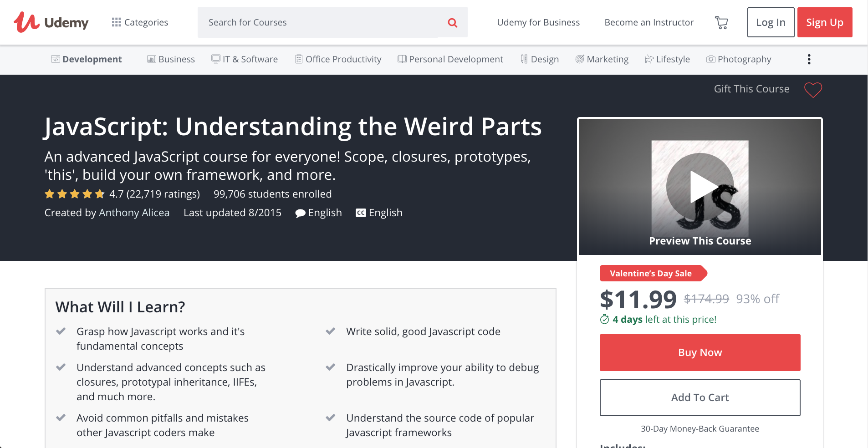Click checkmark beside Avoid common pitfalls
Screen dimensions: 868x448
(x=61, y=417)
